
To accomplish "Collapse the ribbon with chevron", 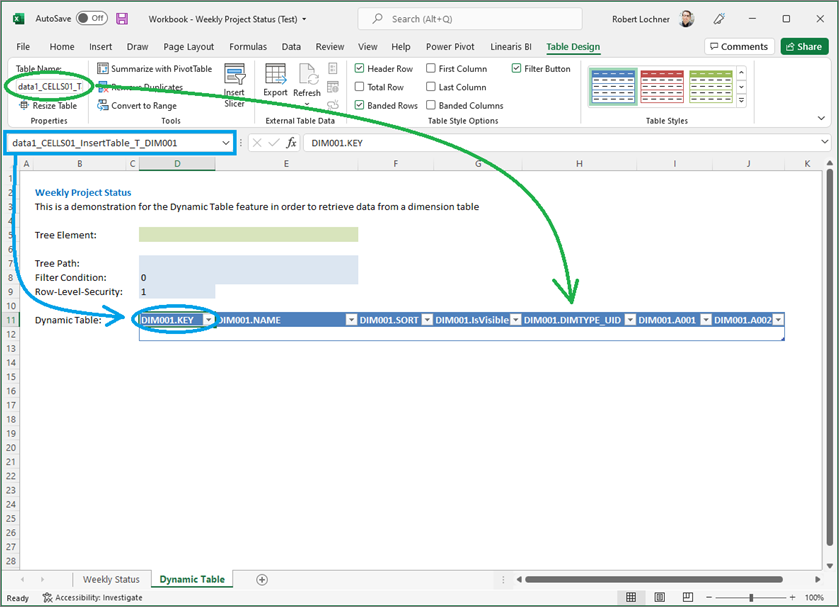I will (821, 118).
